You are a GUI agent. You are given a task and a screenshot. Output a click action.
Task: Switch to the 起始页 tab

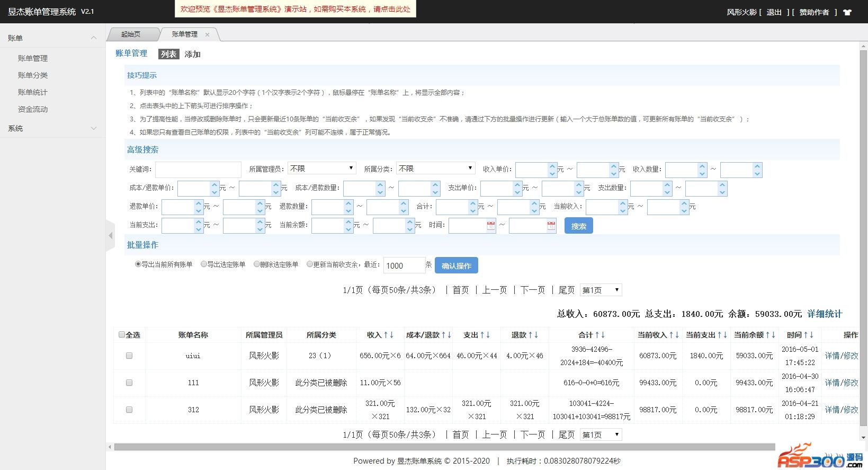pos(131,34)
